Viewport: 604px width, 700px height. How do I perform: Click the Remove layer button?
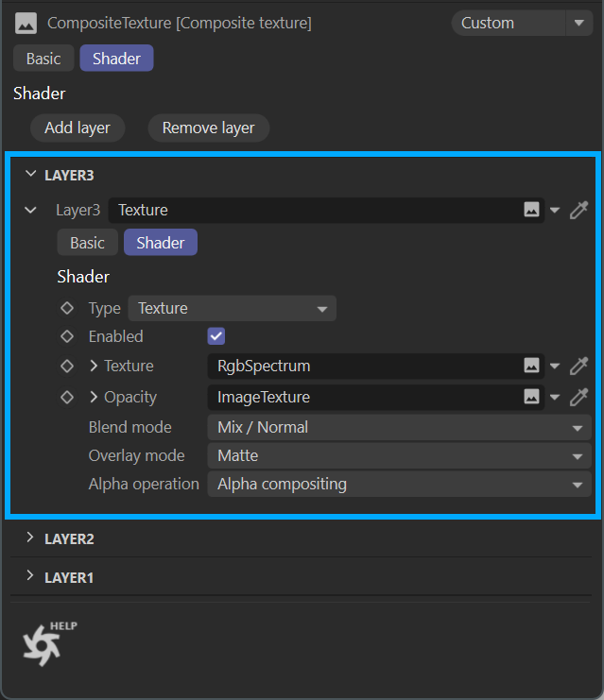[x=208, y=128]
